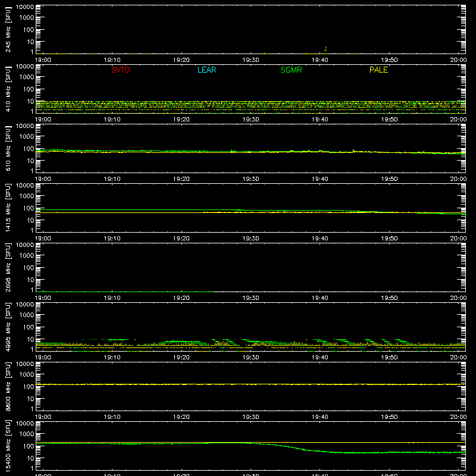Click the 19:00 label beneath the 245 MHz plot

tap(43, 60)
